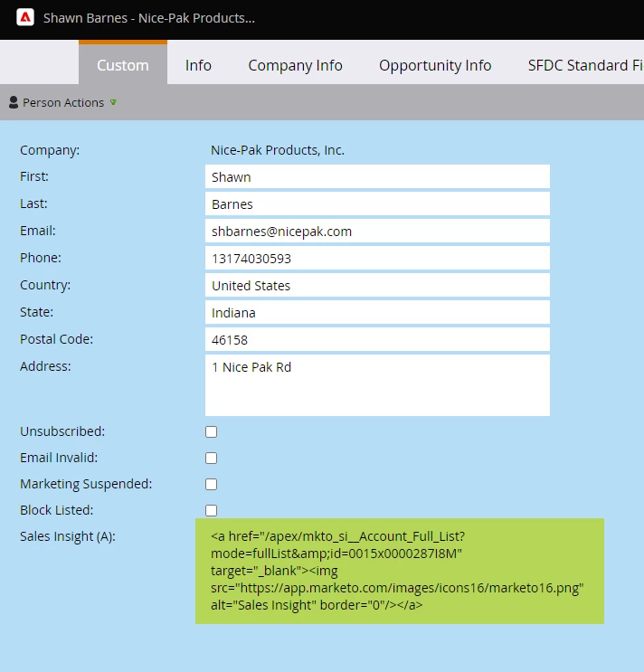Click the Country: label

(45, 285)
